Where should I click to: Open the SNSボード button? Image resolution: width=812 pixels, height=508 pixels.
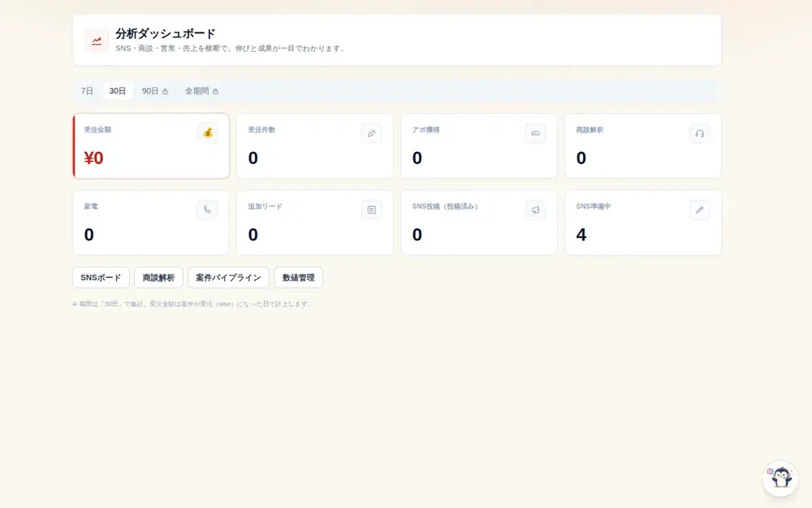click(x=101, y=277)
